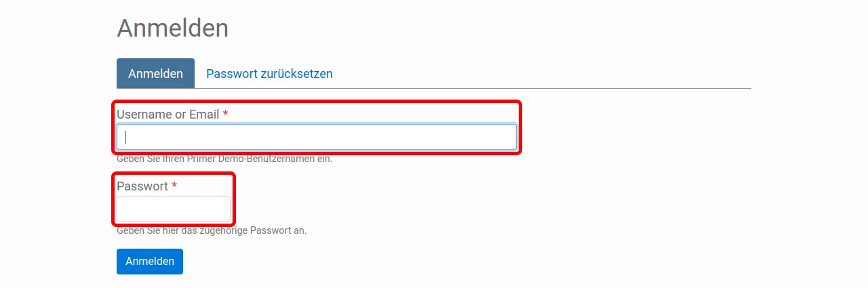Click the 'Passwort' field label
This screenshot has width=868, height=288.
(x=142, y=186)
